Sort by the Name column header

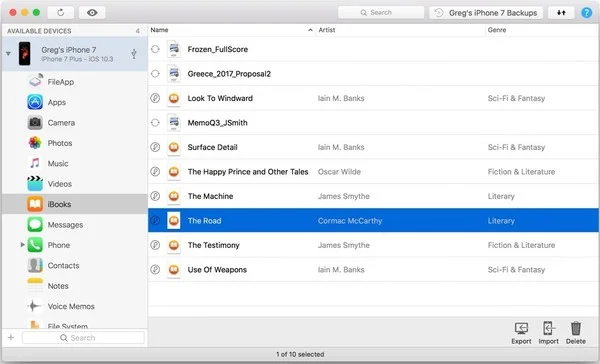coord(232,30)
